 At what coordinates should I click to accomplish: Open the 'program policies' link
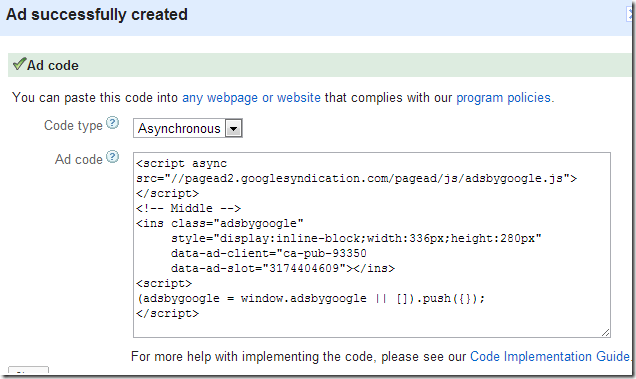coord(503,98)
